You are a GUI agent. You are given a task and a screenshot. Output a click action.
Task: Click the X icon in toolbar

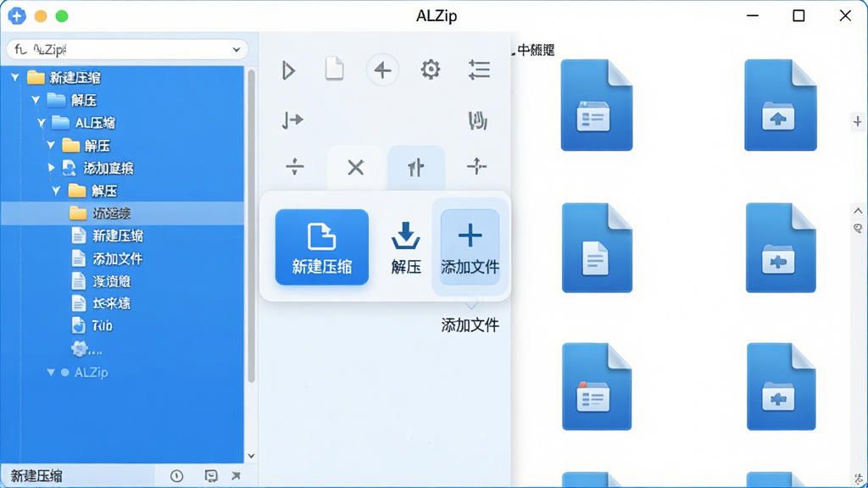[355, 167]
